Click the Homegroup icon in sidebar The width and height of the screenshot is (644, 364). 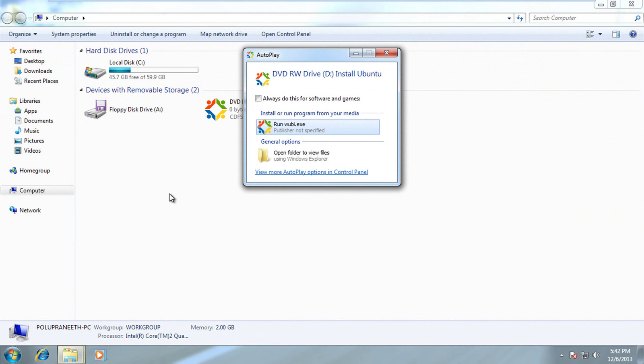[x=13, y=171]
